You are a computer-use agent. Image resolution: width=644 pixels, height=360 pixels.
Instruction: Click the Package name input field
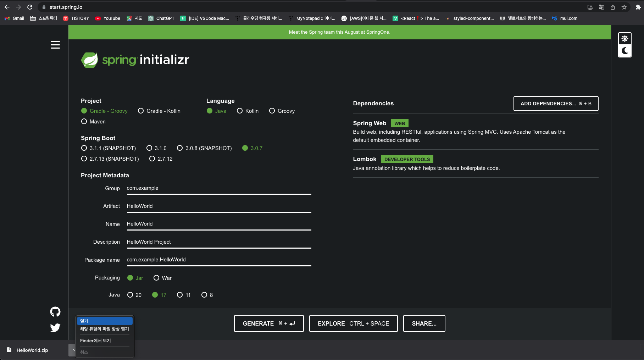click(219, 260)
